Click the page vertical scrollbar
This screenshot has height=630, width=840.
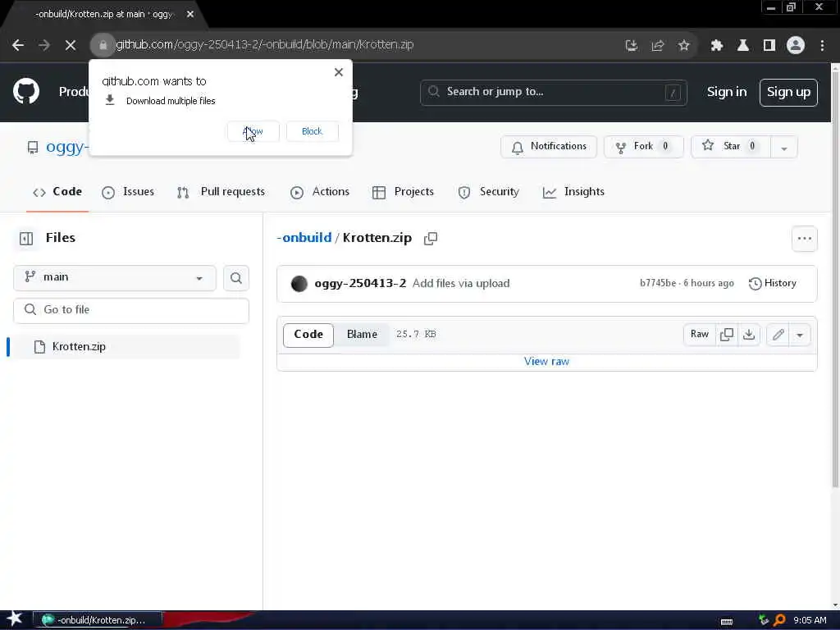835,279
